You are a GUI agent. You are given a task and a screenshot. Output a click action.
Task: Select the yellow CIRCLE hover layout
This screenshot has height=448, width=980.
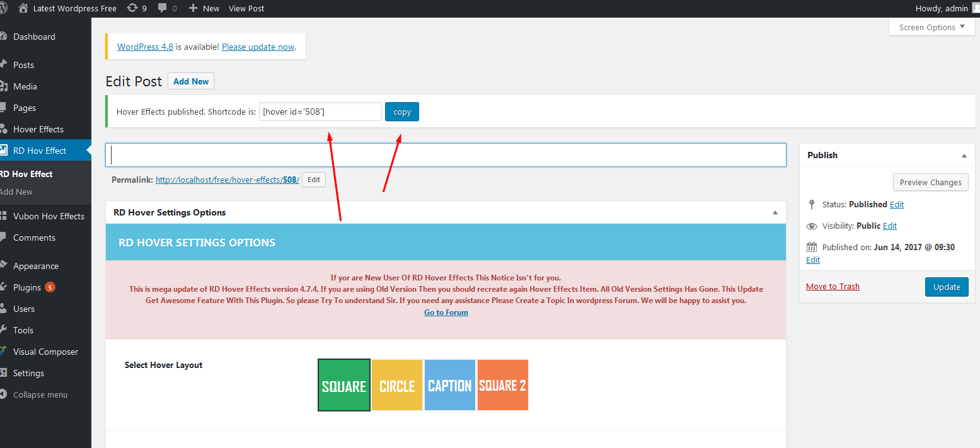pos(397,385)
